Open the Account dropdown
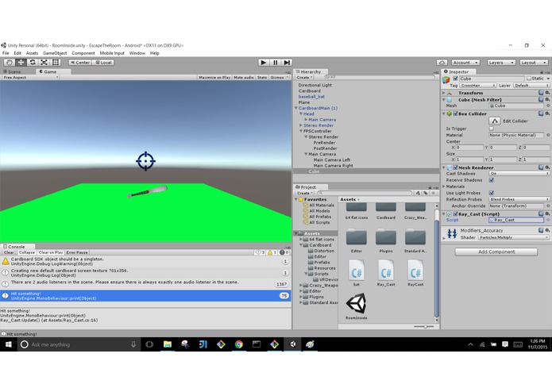The width and height of the screenshot is (552, 392). (x=465, y=62)
